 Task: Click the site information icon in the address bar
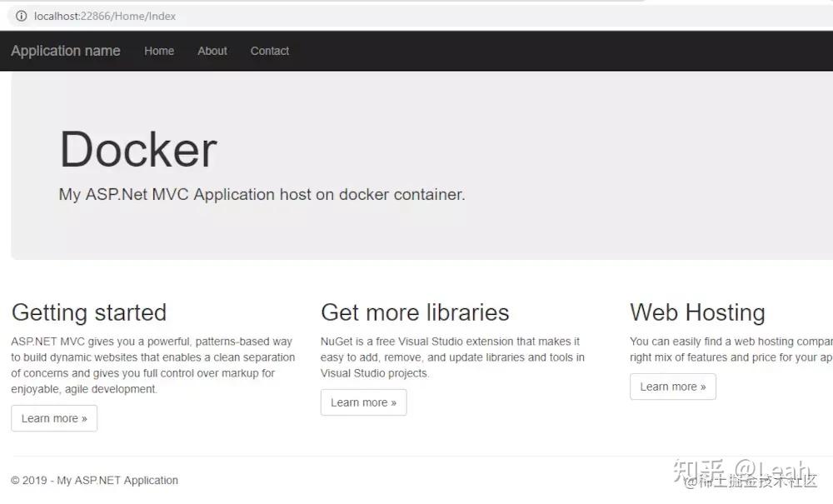(20, 15)
